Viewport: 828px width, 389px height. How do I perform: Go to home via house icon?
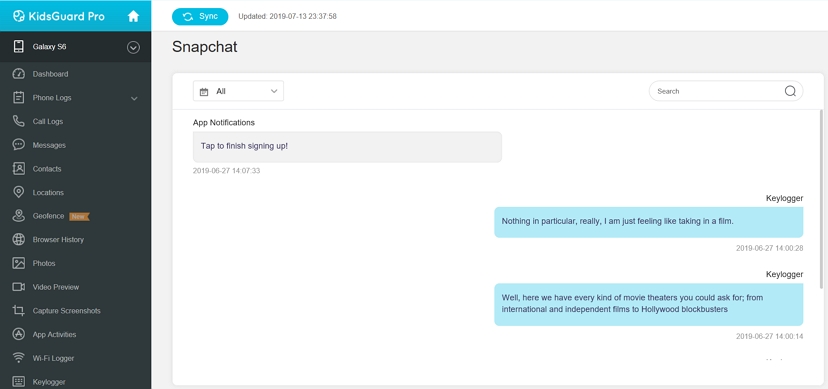[133, 16]
